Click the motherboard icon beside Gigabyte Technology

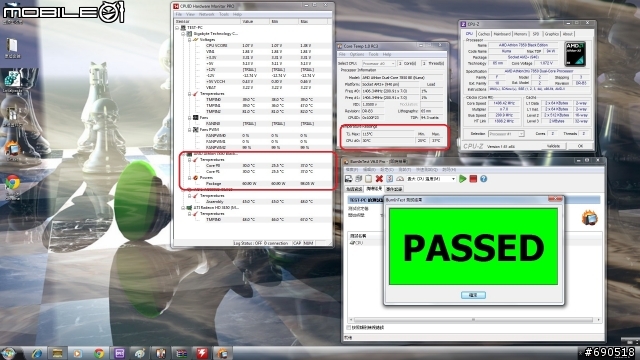[189, 33]
